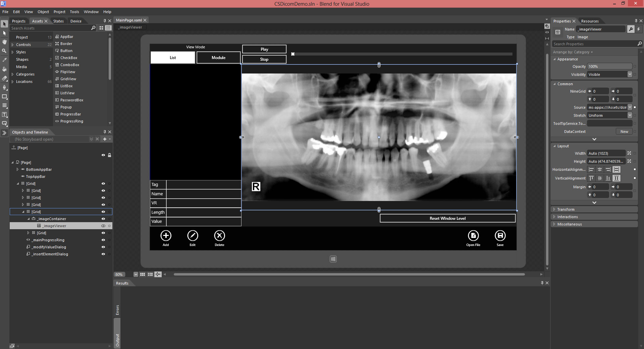644x349 pixels.
Task: Open the Visibility dropdown
Action: (x=630, y=74)
